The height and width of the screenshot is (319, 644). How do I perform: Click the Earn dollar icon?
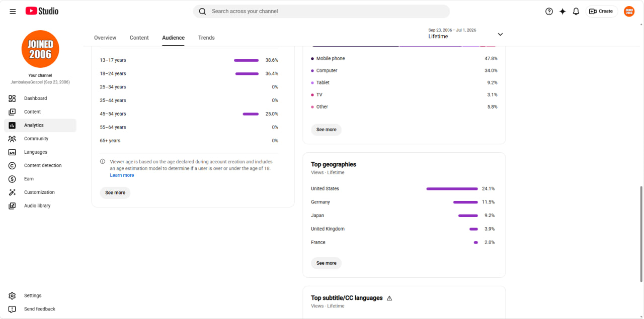click(x=12, y=179)
